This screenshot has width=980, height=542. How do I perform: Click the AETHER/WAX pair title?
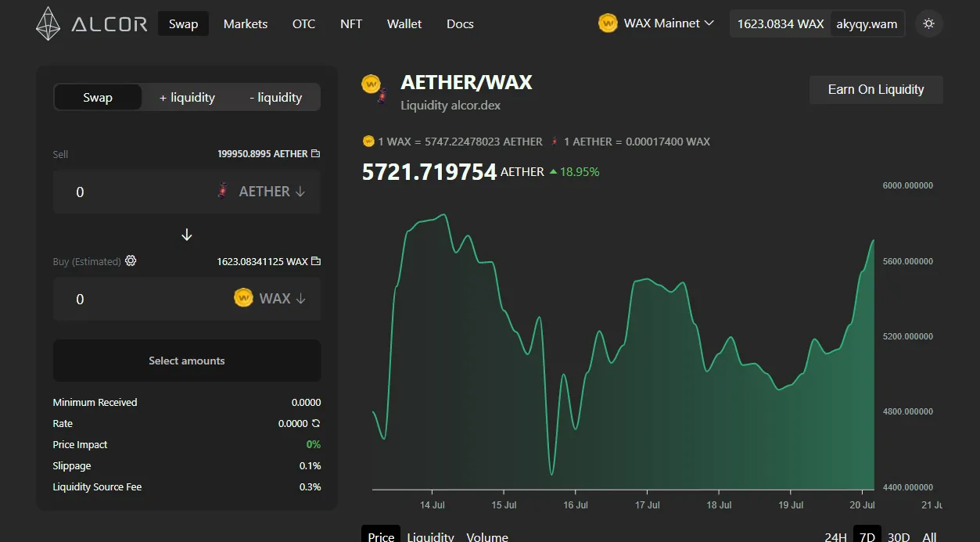click(466, 82)
